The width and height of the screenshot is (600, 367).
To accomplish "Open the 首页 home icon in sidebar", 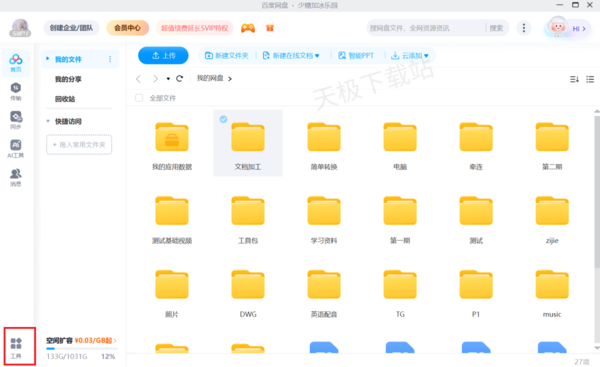I will pyautogui.click(x=16, y=63).
